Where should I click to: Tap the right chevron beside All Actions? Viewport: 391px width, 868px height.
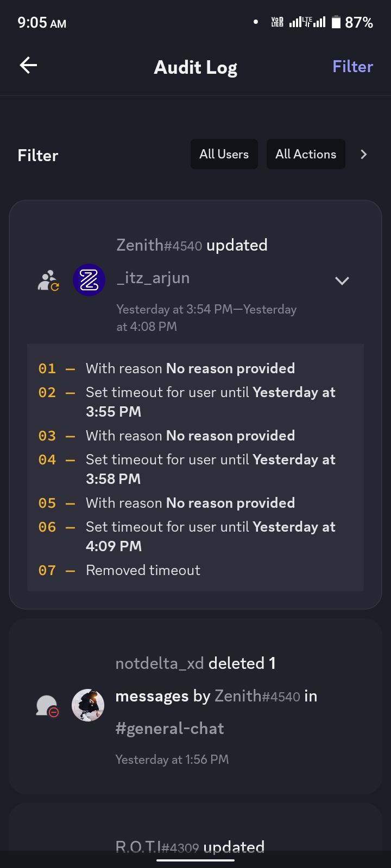click(363, 154)
